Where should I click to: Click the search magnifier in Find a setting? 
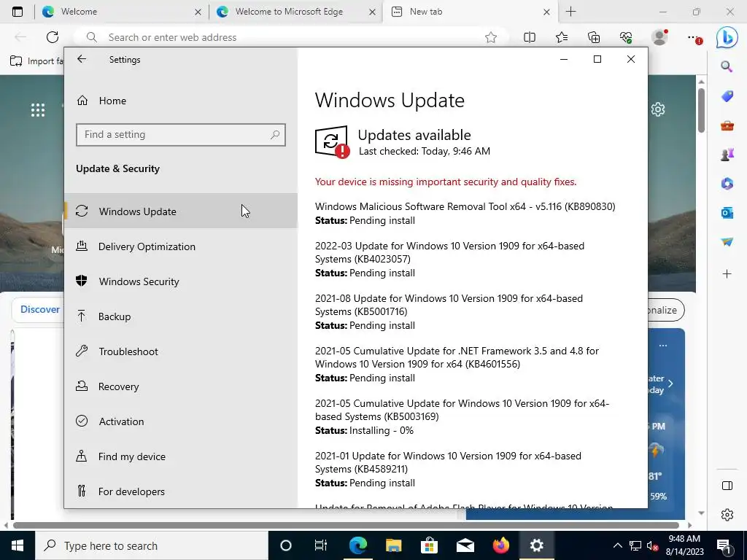[x=275, y=135]
